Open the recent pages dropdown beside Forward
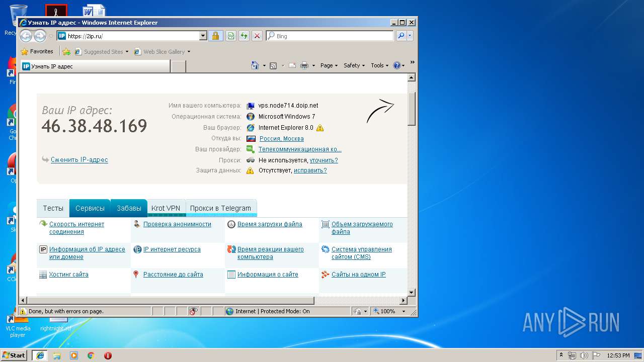 51,36
